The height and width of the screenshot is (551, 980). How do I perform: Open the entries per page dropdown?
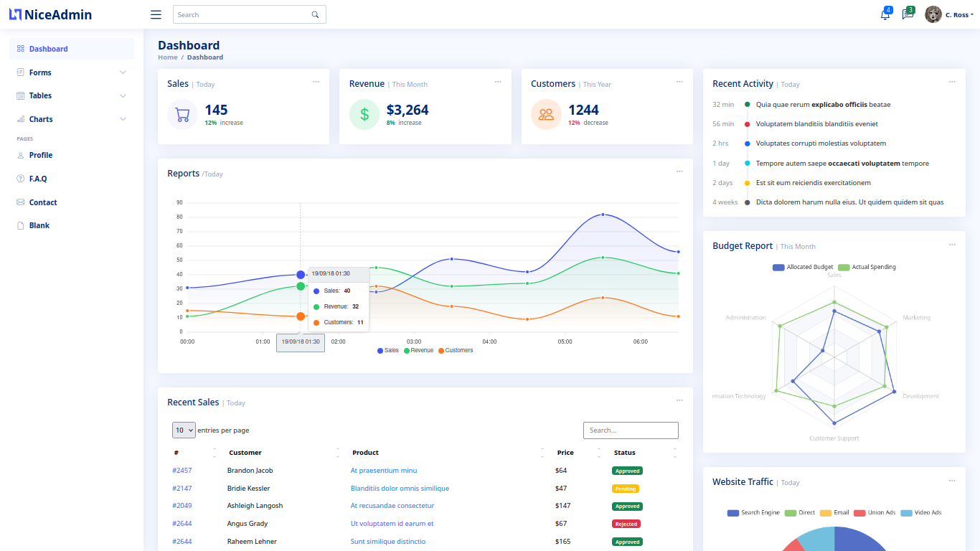(184, 430)
